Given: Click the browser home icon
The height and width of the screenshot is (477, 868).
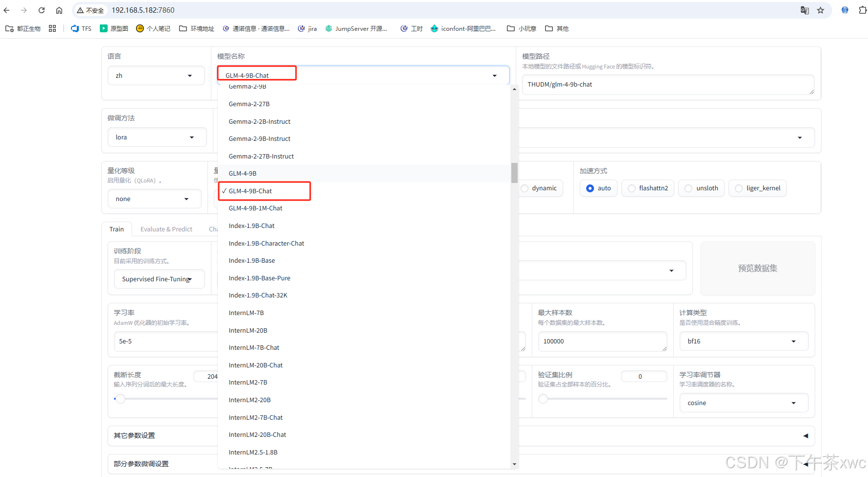Looking at the screenshot, I should click(59, 10).
